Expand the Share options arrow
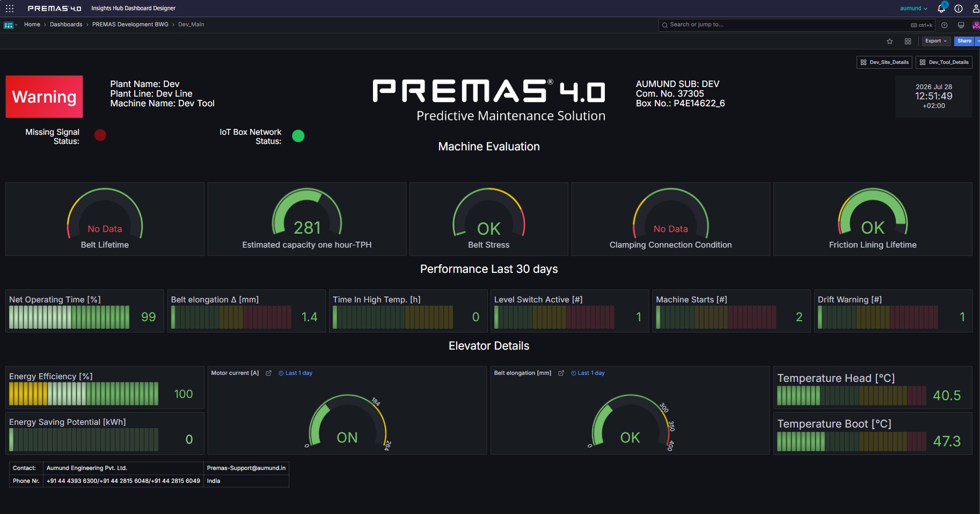This screenshot has width=980, height=514. click(x=978, y=41)
